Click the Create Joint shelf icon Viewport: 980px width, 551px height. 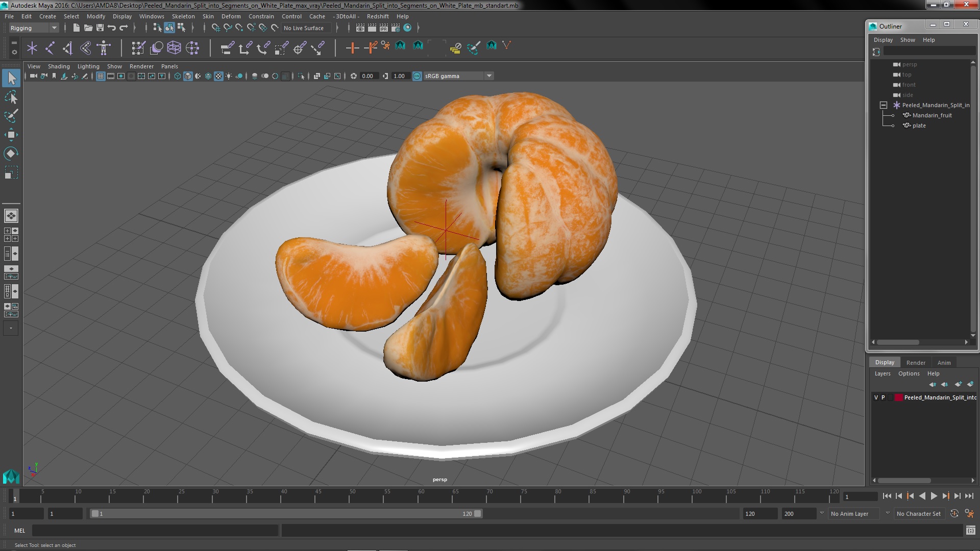50,48
